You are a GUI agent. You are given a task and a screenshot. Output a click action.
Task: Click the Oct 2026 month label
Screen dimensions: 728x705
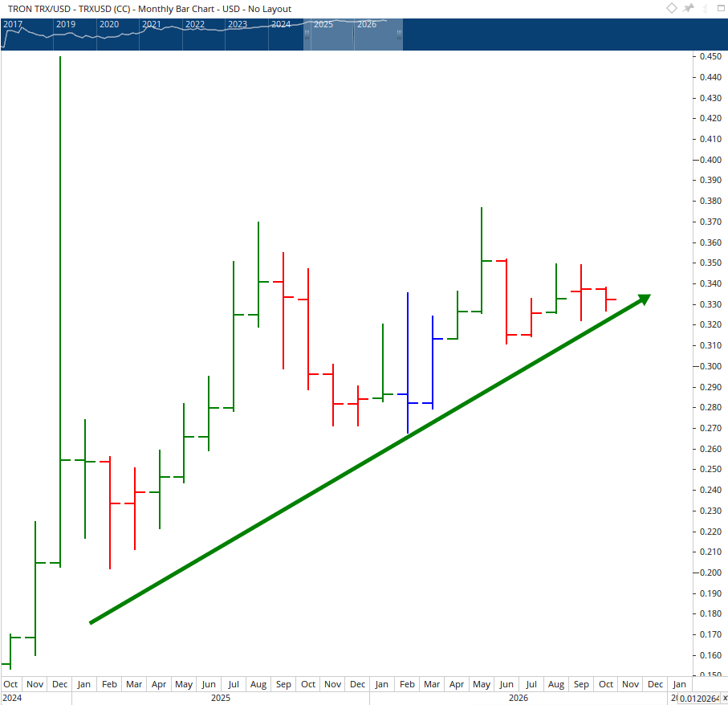606,684
